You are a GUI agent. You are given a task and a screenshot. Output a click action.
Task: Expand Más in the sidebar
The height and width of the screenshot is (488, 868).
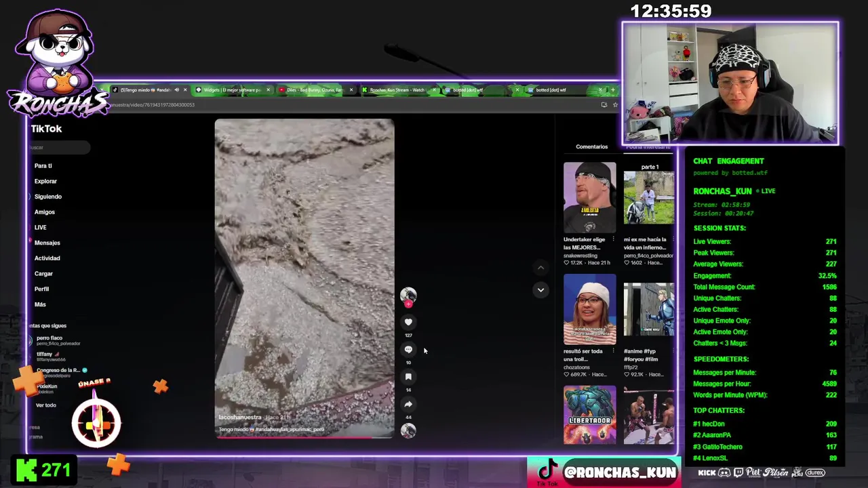(x=41, y=305)
